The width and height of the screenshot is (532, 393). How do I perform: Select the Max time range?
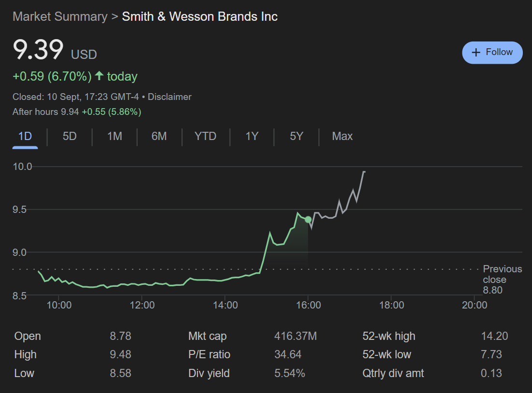pos(342,136)
